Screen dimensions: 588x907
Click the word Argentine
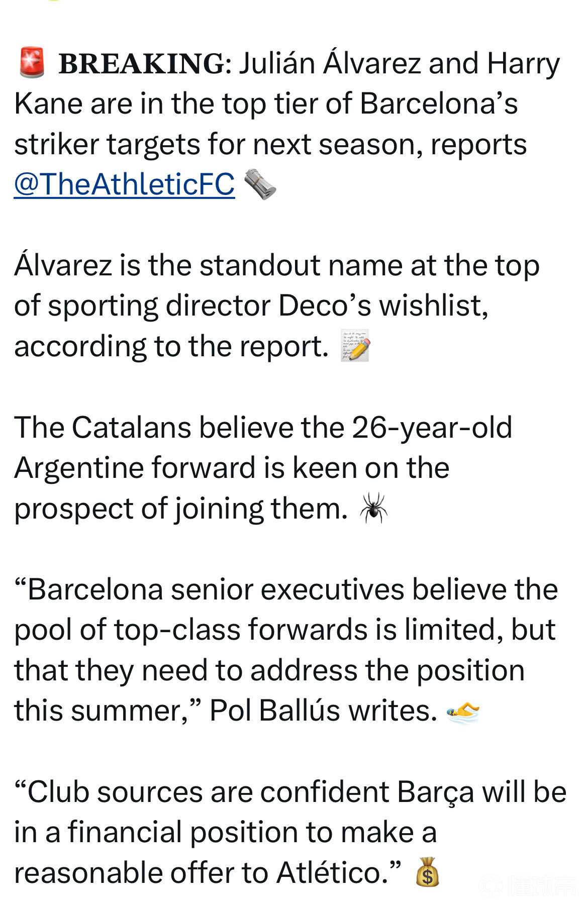click(79, 468)
